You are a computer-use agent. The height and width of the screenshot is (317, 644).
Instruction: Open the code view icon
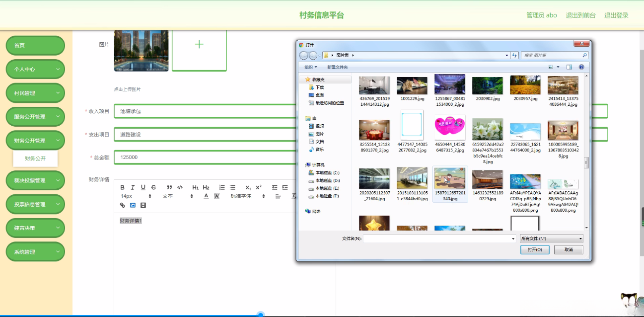[180, 187]
